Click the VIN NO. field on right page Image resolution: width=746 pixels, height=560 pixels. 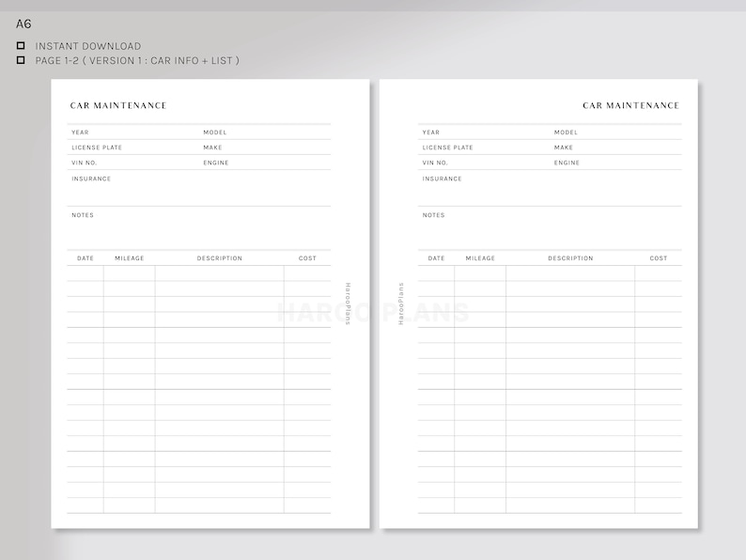484,163
